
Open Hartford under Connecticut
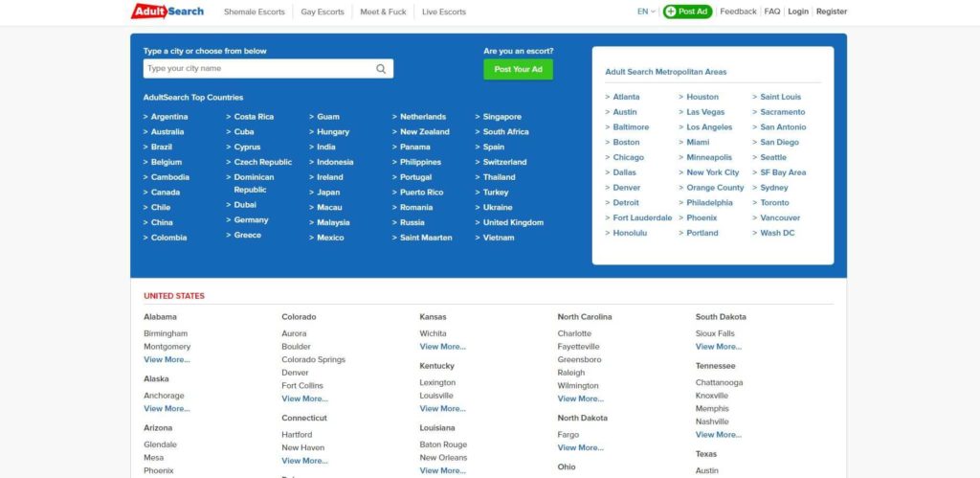[x=297, y=435]
